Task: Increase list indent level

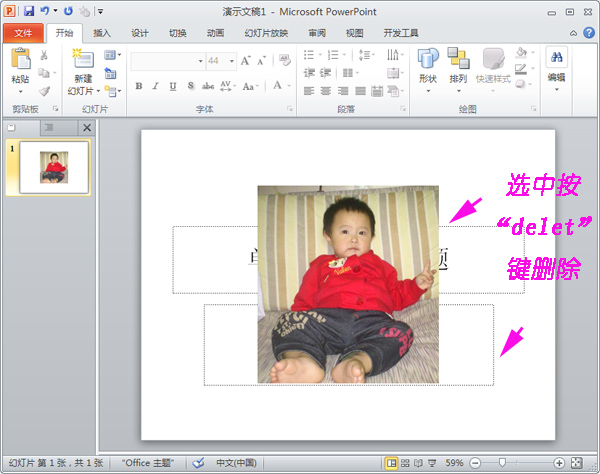Action: point(326,73)
